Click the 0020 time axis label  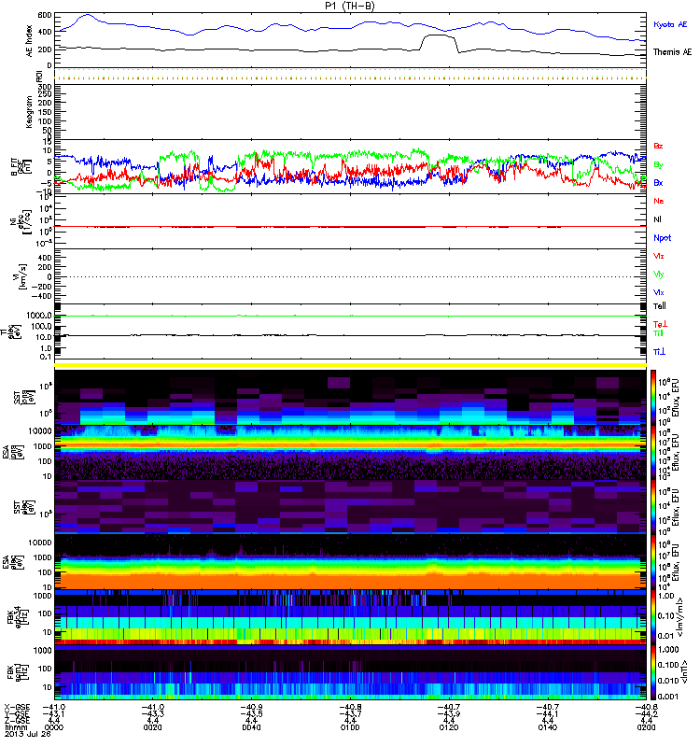[152, 727]
